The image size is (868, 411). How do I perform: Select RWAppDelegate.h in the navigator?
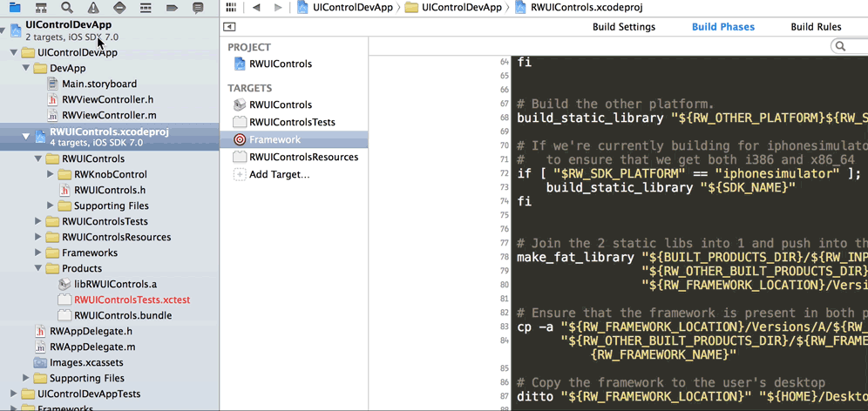coord(92,331)
